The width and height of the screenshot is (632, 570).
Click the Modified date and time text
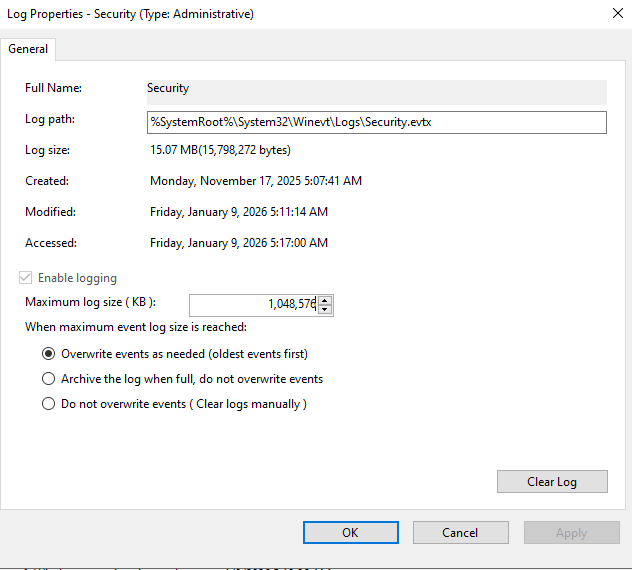[x=238, y=212]
